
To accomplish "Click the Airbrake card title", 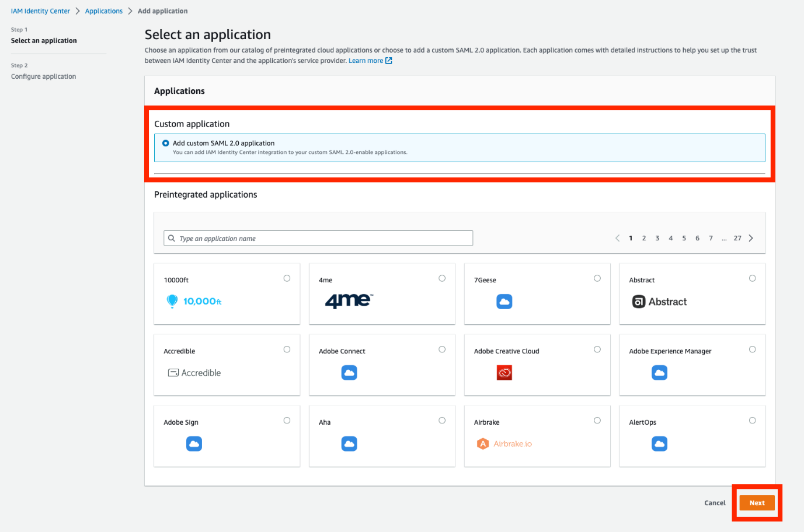I will click(487, 422).
